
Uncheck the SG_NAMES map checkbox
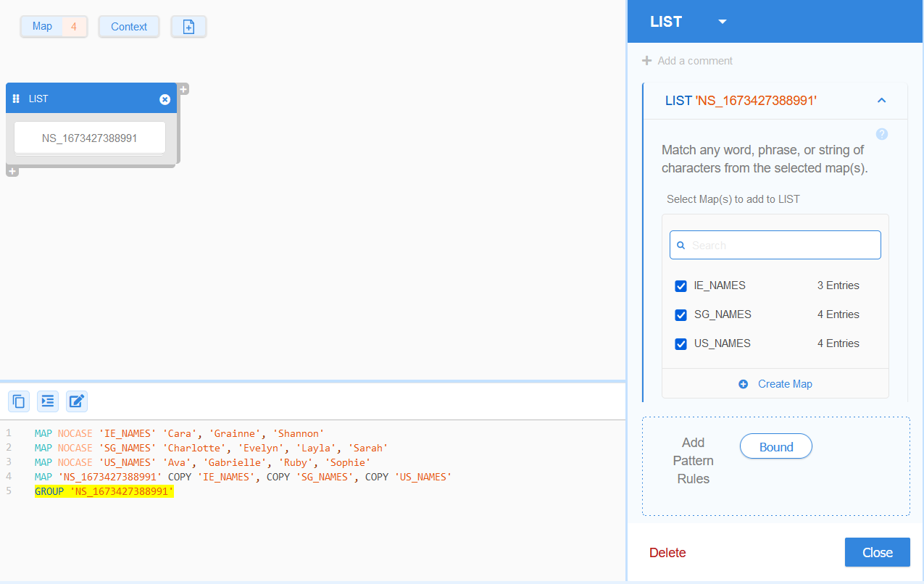tap(681, 315)
